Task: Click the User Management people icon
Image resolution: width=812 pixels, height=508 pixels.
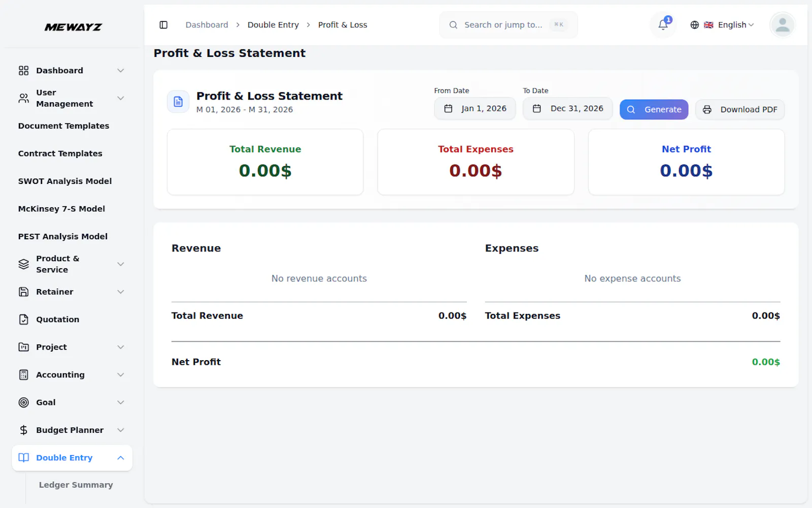Action: 23,98
